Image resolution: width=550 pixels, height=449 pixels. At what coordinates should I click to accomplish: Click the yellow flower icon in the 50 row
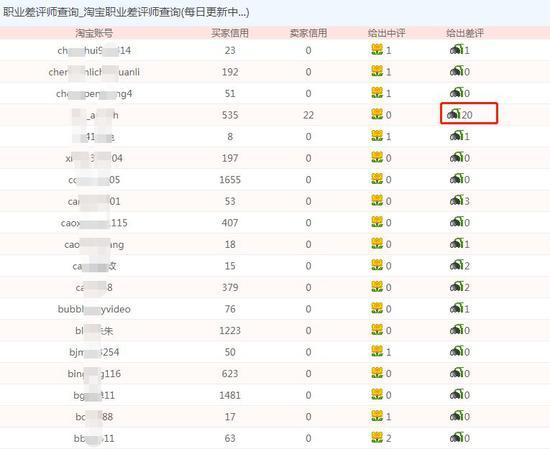tap(377, 351)
